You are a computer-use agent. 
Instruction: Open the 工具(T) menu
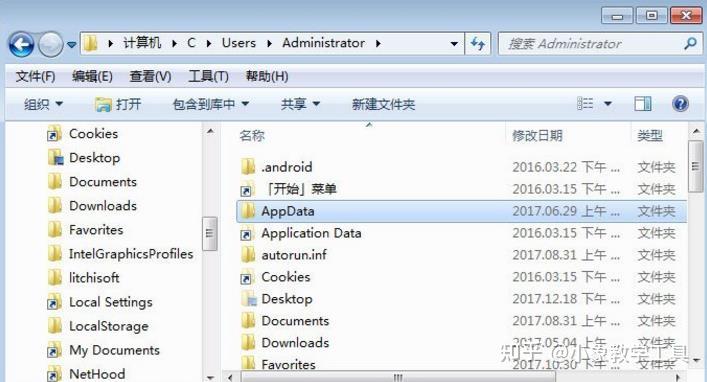click(x=208, y=76)
